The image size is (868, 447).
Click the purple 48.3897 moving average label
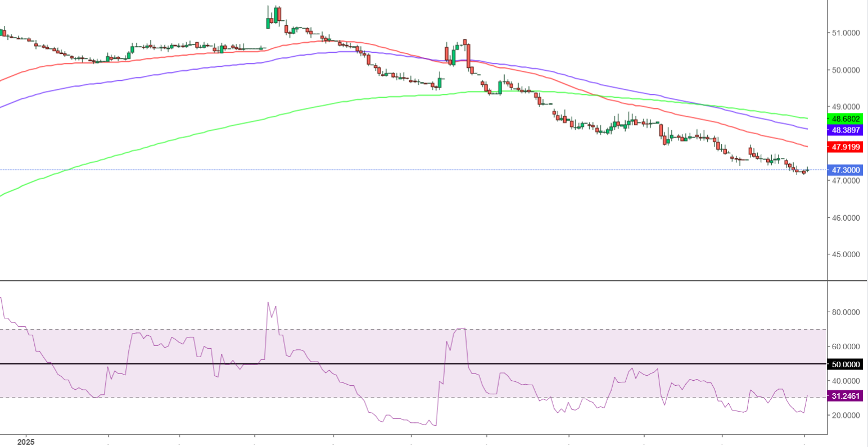(x=845, y=130)
